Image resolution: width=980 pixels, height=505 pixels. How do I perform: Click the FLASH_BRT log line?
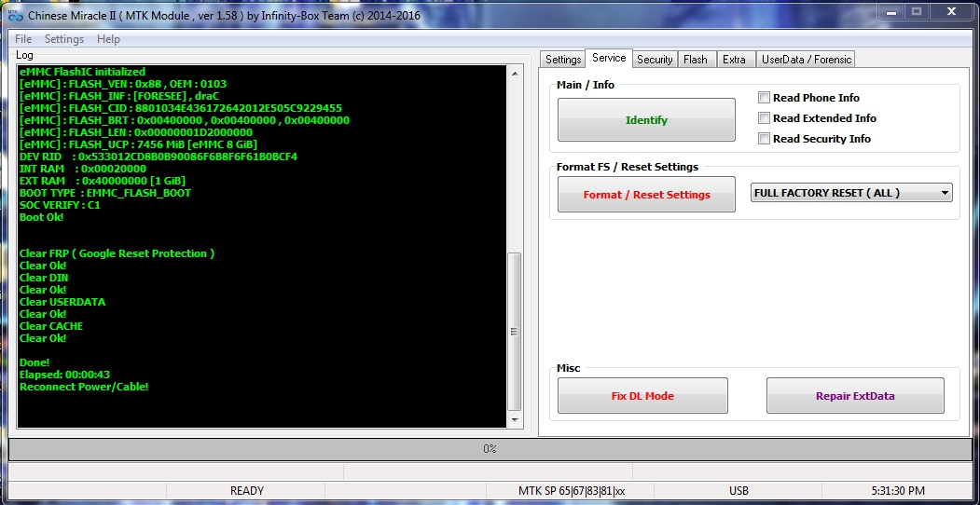point(185,120)
